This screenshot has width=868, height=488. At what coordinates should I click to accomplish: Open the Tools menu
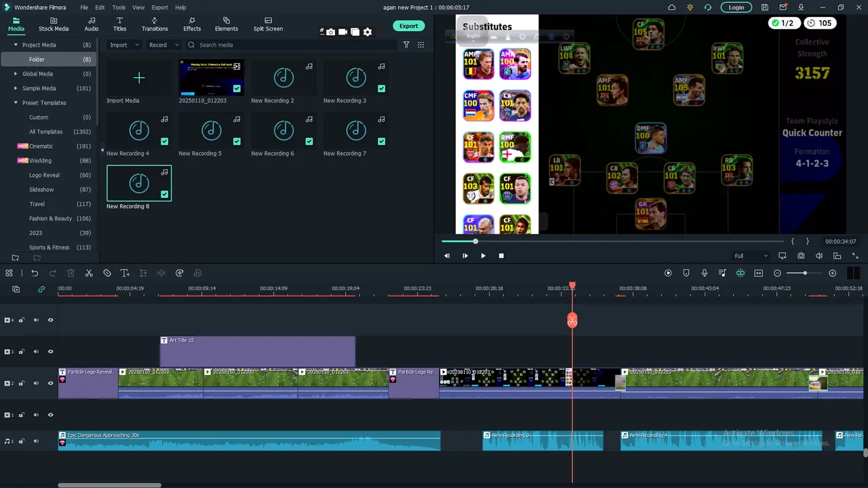[119, 7]
